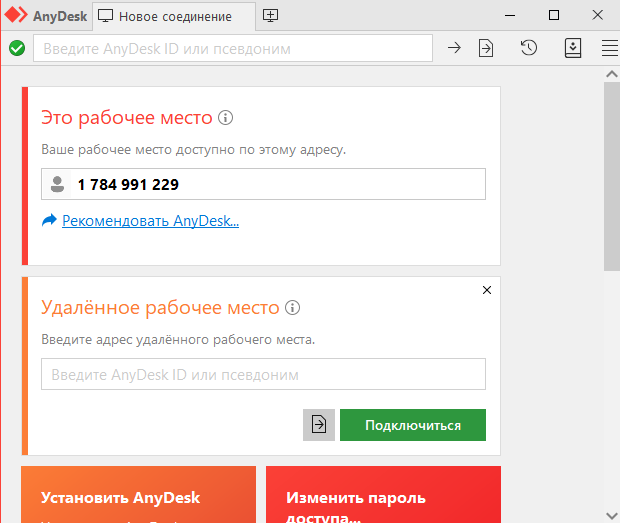
Task: Click the scrollbar up arrow
Action: pyautogui.click(x=612, y=74)
